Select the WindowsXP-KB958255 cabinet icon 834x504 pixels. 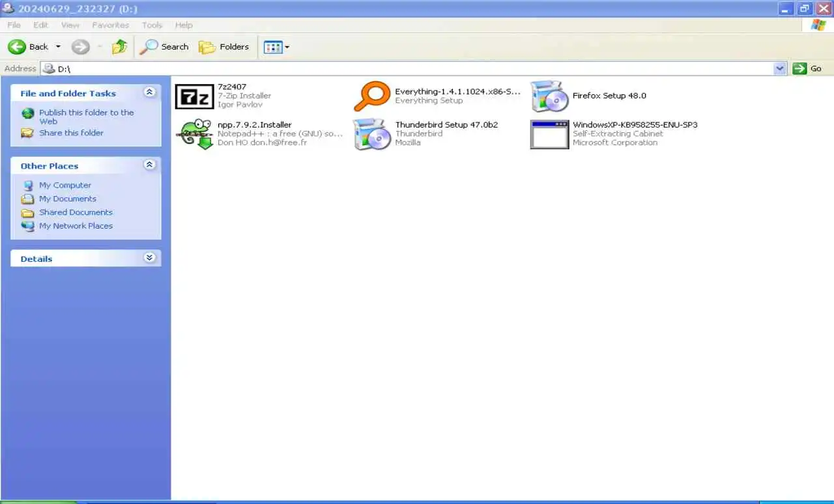(x=549, y=134)
